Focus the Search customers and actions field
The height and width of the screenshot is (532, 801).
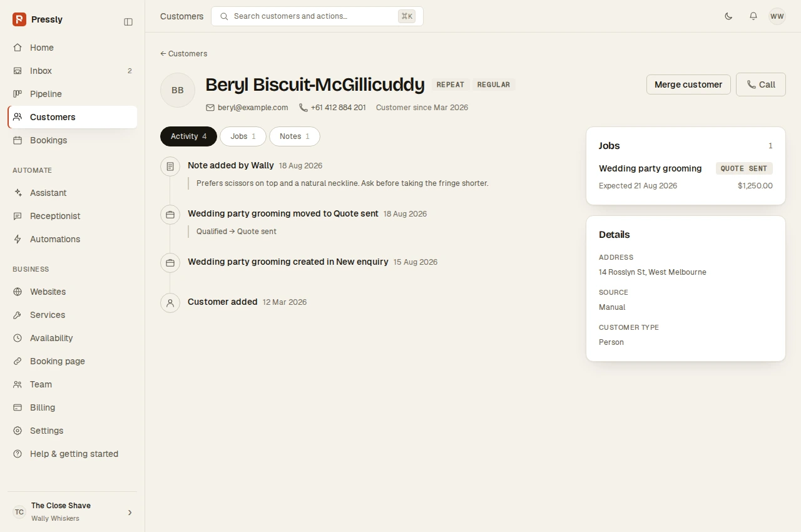click(317, 16)
